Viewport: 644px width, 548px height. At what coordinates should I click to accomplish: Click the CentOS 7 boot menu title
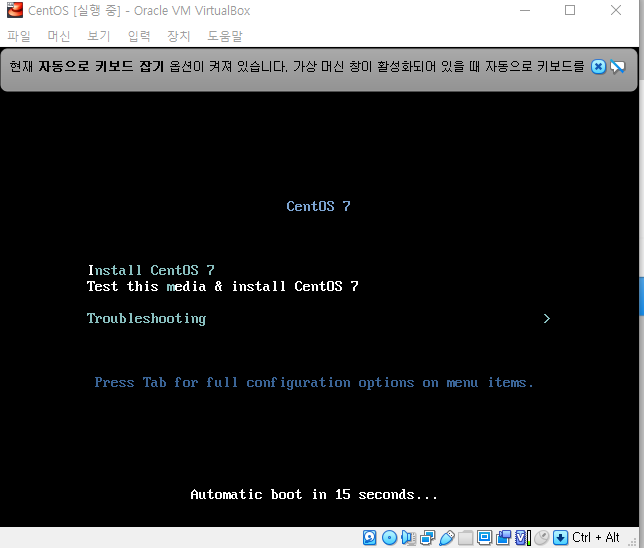click(x=318, y=206)
